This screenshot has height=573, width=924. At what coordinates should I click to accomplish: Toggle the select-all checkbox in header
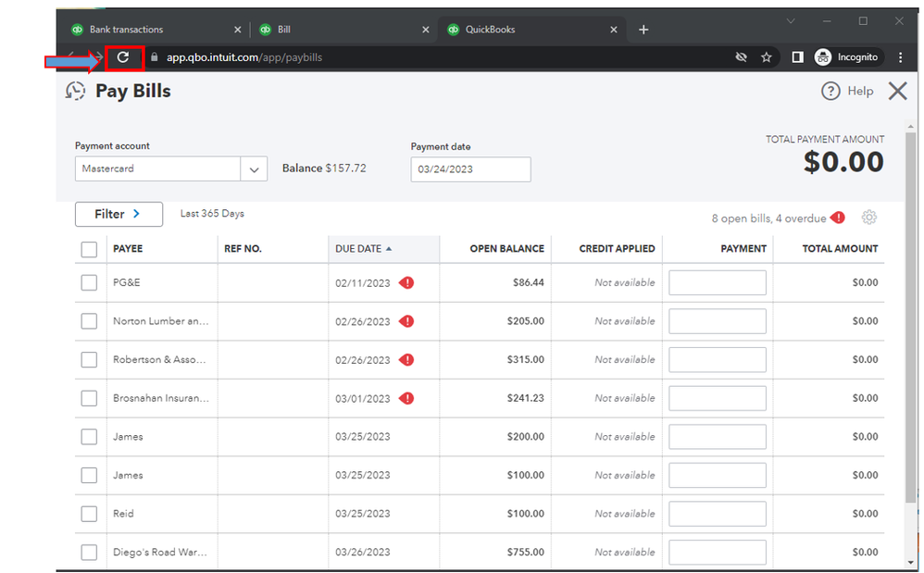tap(89, 249)
